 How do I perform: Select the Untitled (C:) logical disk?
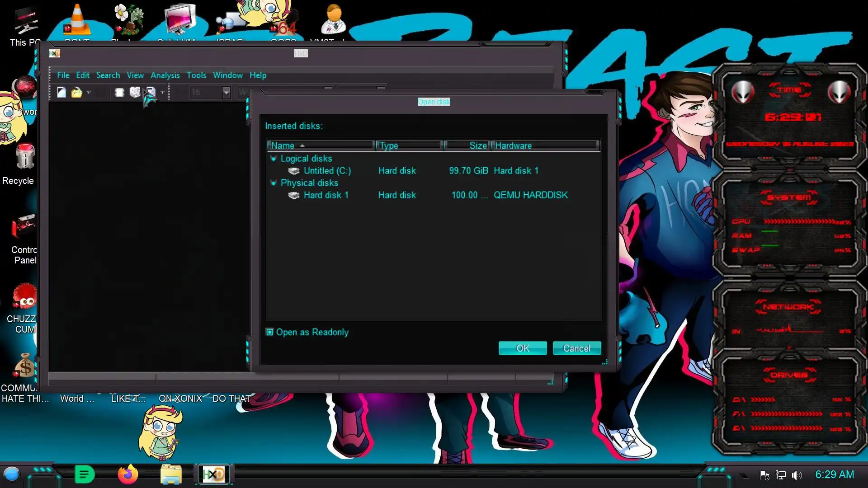click(x=327, y=171)
